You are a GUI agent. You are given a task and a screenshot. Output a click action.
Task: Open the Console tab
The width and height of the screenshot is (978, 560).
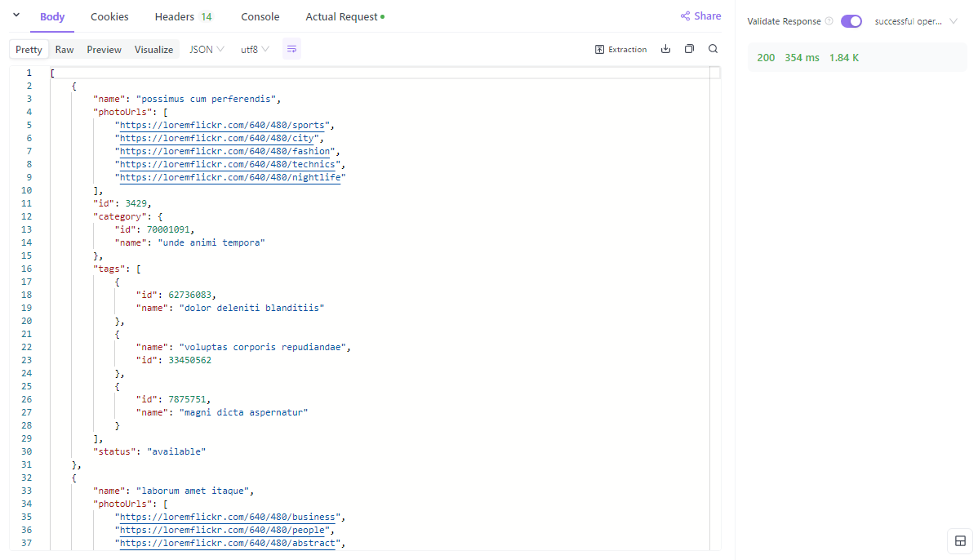pyautogui.click(x=260, y=16)
